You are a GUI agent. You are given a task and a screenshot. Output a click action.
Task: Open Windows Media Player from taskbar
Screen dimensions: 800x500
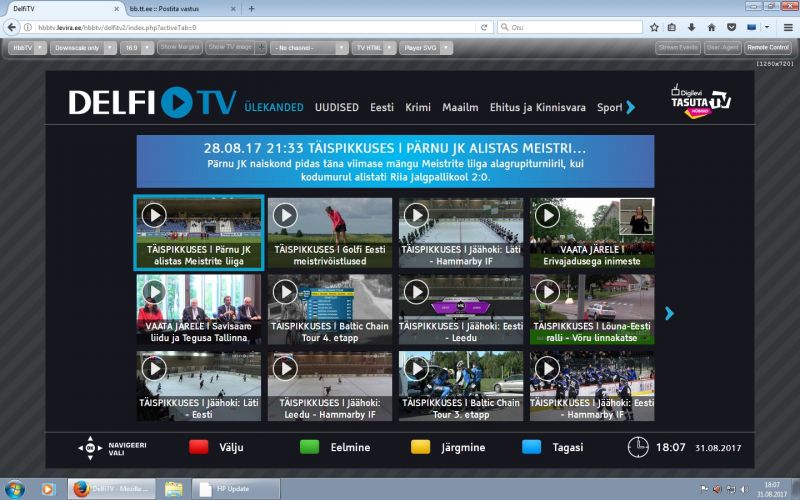click(47, 489)
